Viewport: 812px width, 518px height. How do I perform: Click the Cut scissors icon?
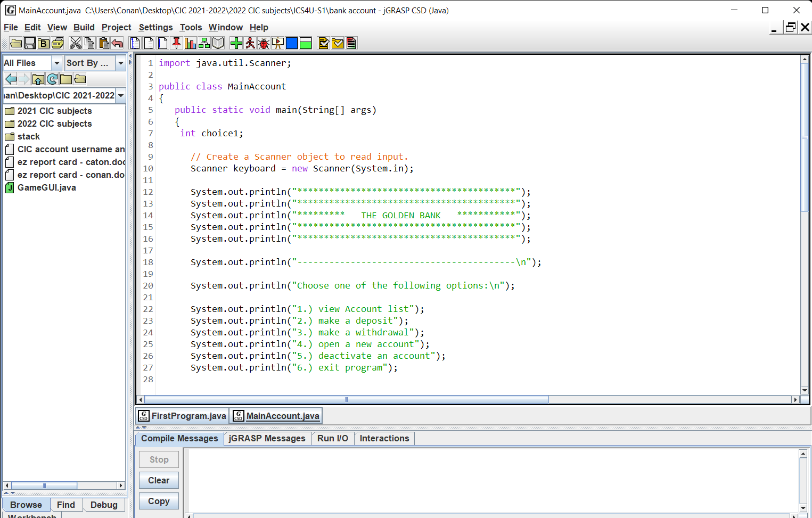pos(76,43)
